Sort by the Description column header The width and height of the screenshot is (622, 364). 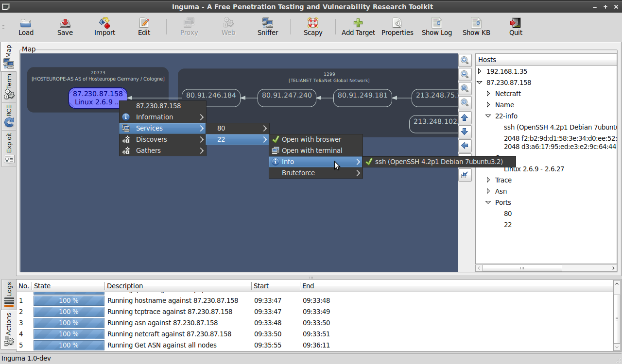click(178, 286)
